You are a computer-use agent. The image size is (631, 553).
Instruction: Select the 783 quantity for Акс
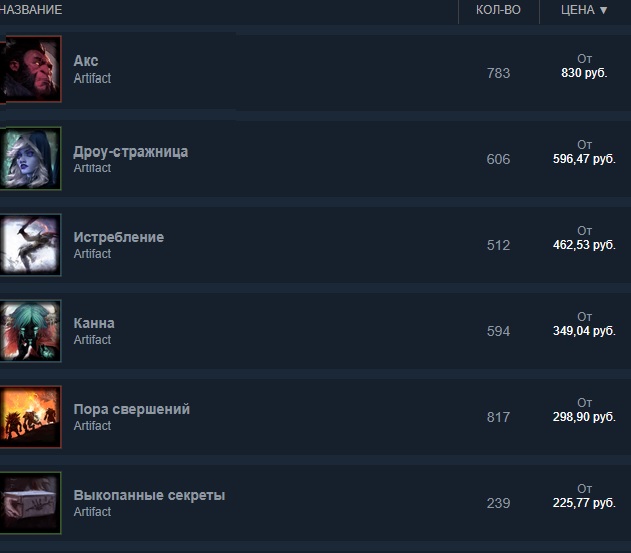pyautogui.click(x=498, y=73)
